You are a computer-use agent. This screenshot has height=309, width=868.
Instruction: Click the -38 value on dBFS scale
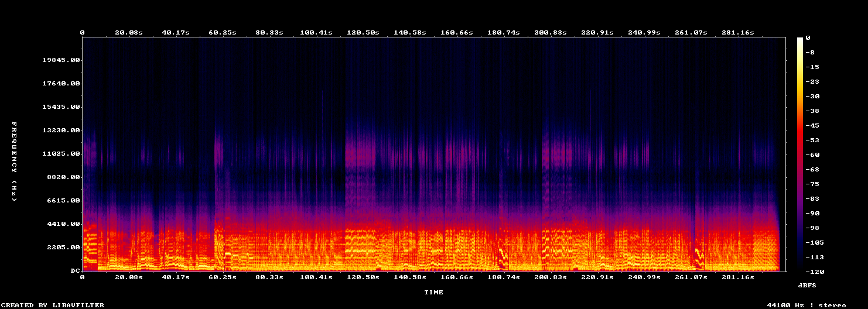[x=812, y=111]
